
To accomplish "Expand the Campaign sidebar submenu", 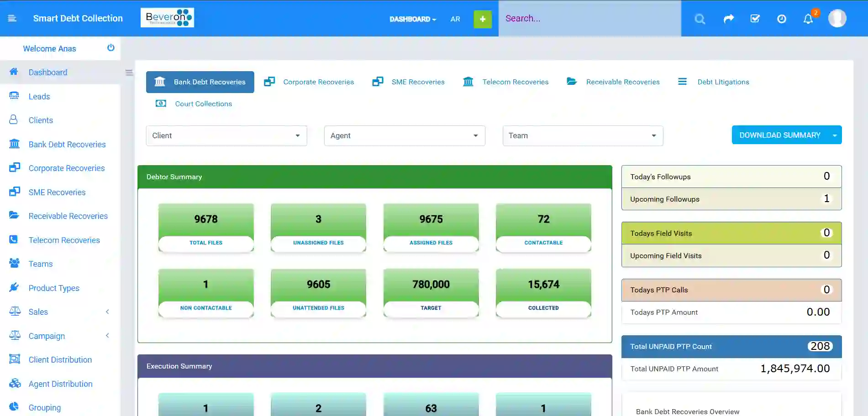I will [x=107, y=336].
